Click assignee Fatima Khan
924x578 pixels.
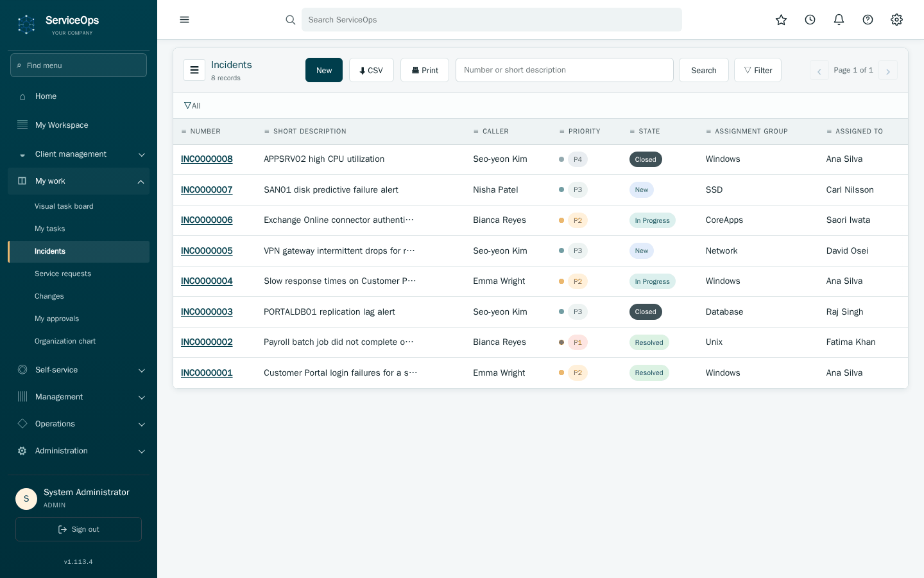(851, 342)
